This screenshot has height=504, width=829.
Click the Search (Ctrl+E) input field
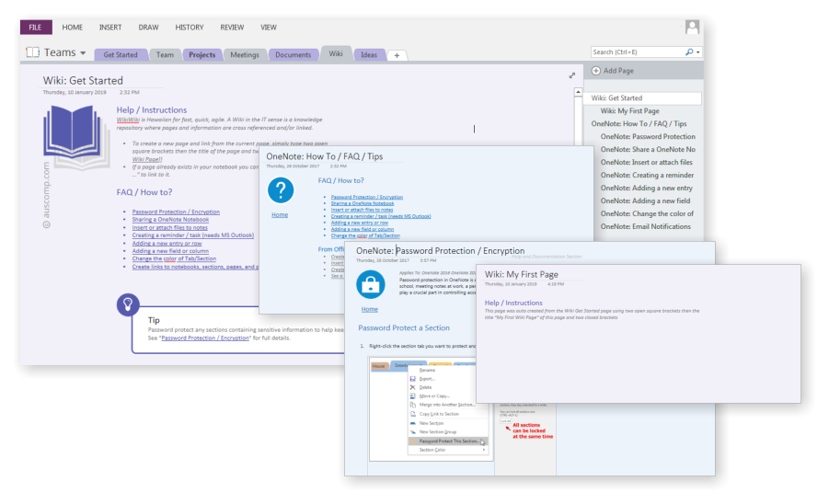637,52
